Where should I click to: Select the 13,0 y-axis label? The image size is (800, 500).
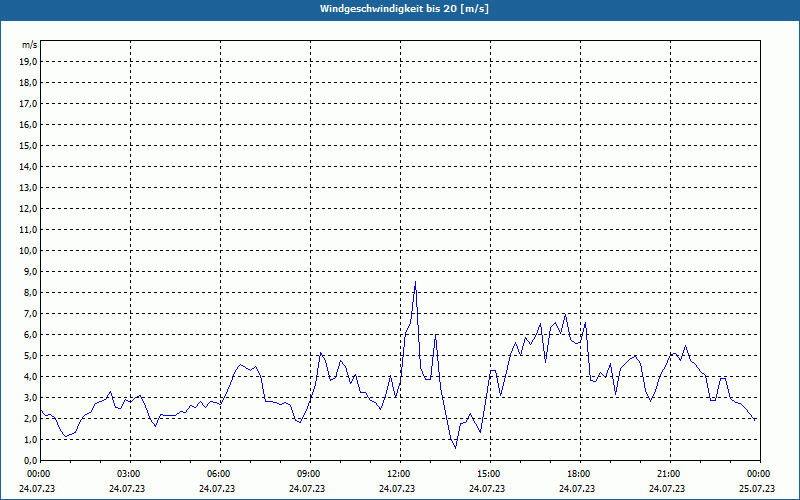[x=28, y=188]
